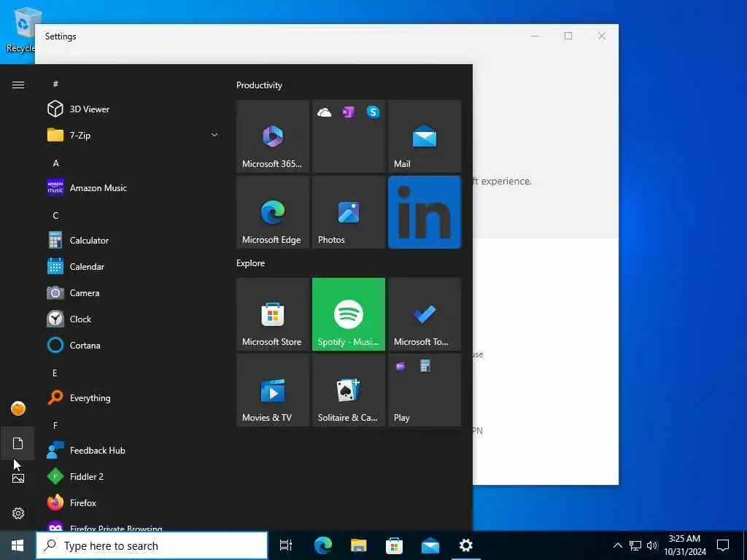Screen dimensions: 747x560
Task: Click the Productivity group title
Action: tap(259, 85)
